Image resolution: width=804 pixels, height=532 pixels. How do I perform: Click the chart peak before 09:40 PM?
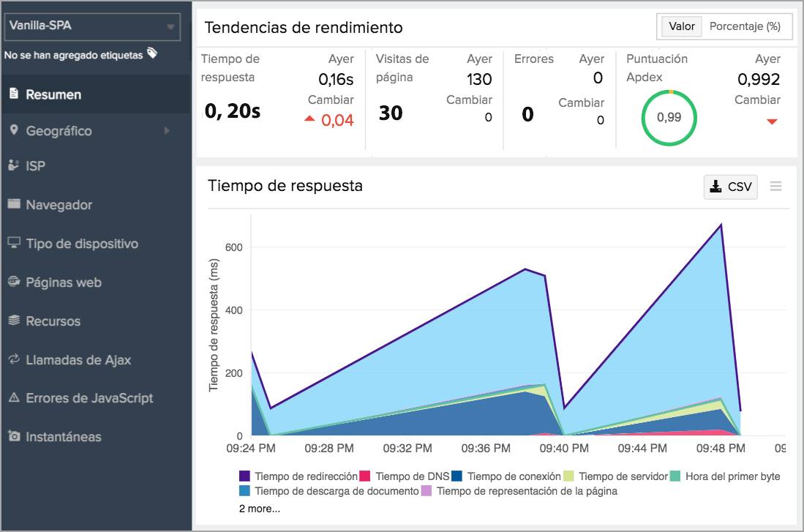(x=525, y=269)
